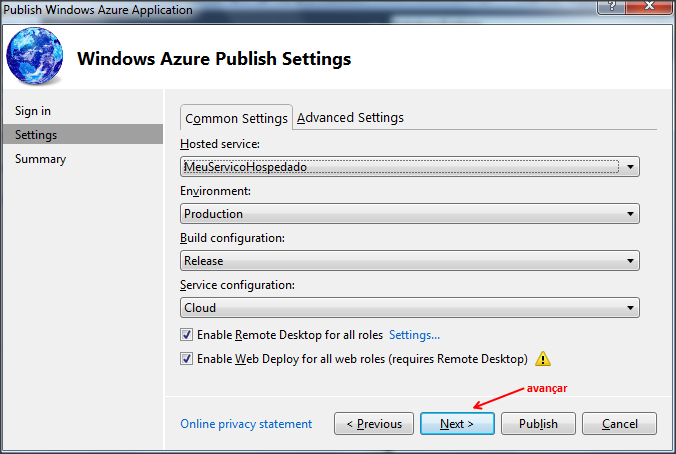
Task: Select the Settings step in sidebar
Action: tap(83, 135)
